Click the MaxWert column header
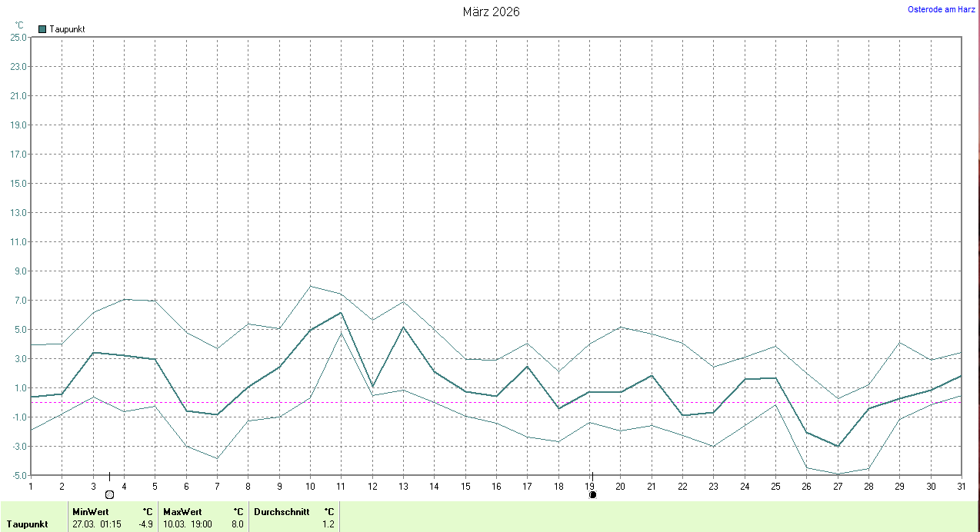980x532 pixels. click(x=182, y=511)
